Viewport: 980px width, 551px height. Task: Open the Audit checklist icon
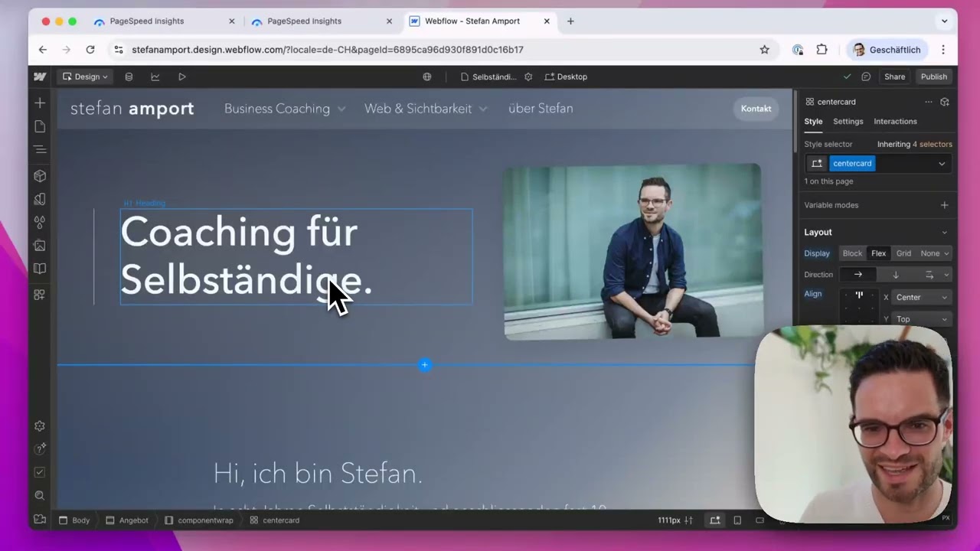[40, 472]
